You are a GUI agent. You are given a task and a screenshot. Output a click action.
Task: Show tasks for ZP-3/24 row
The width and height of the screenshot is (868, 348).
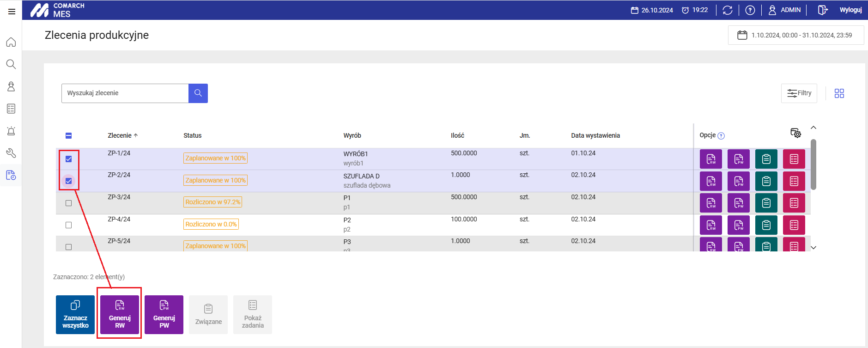pos(794,203)
